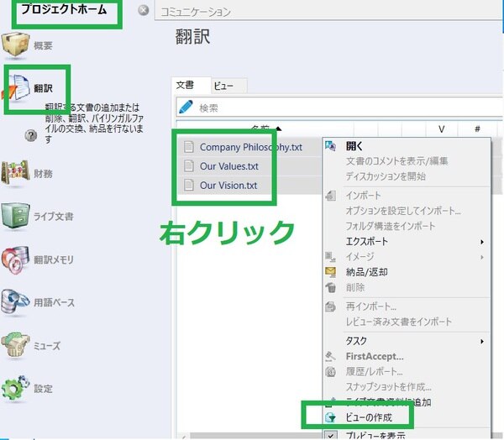Close the プロジェクトホーム tab with X button

pyautogui.click(x=143, y=11)
